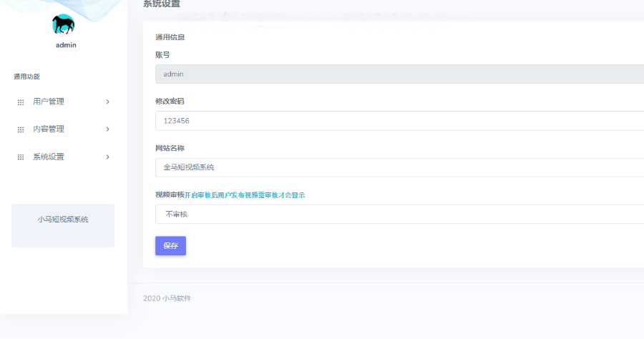
Task: Click the grid icon beside 系统设置
Action: 21,157
